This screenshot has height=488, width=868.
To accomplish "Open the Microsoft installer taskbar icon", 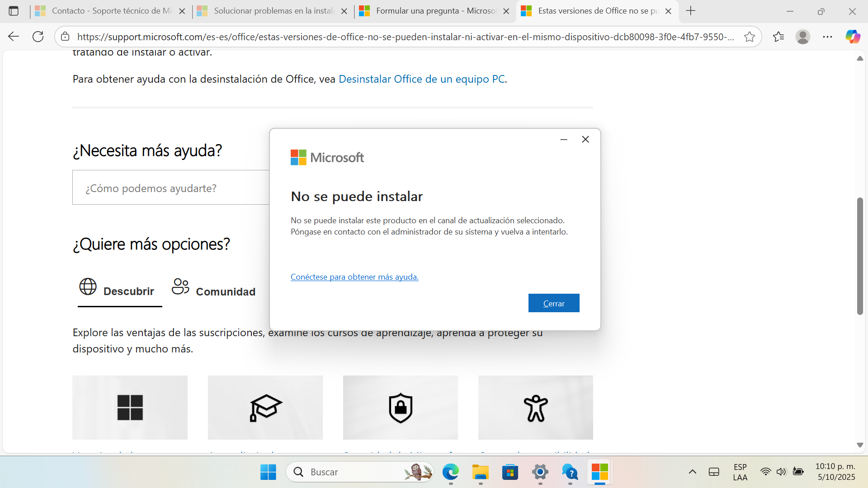I will (x=600, y=472).
